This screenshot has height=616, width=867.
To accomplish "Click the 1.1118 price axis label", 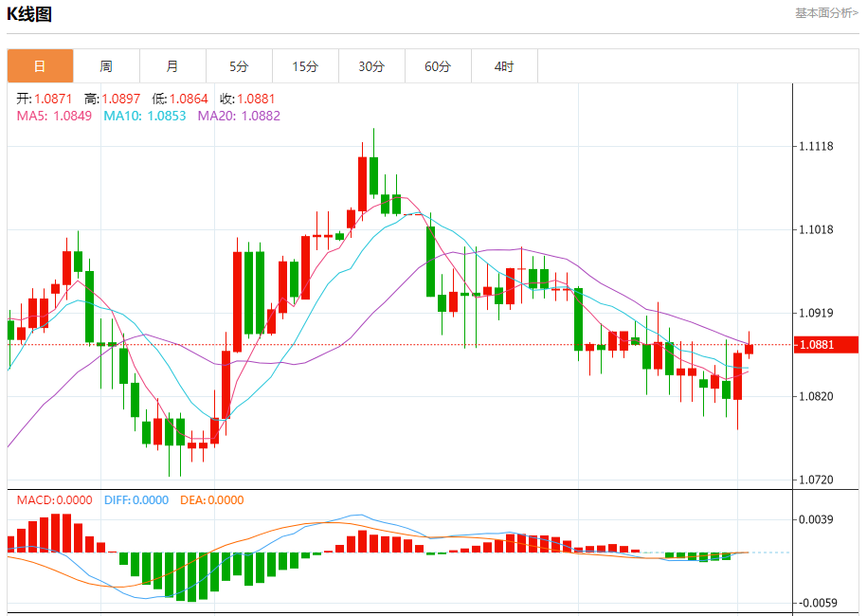I will pyautogui.click(x=816, y=146).
